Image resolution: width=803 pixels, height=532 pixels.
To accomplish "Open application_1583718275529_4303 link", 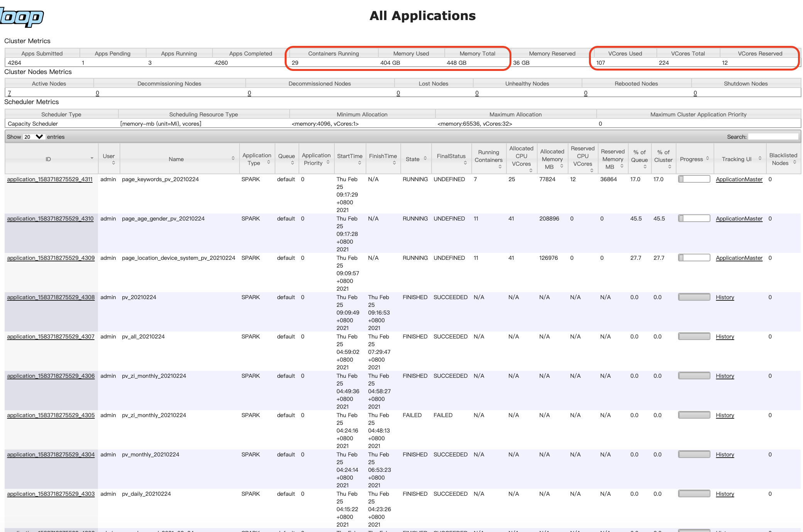I will (51, 494).
